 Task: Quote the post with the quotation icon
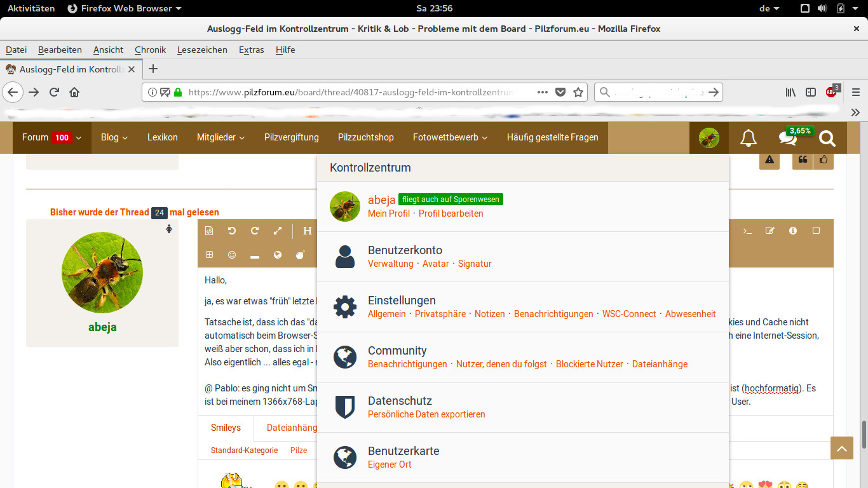803,160
